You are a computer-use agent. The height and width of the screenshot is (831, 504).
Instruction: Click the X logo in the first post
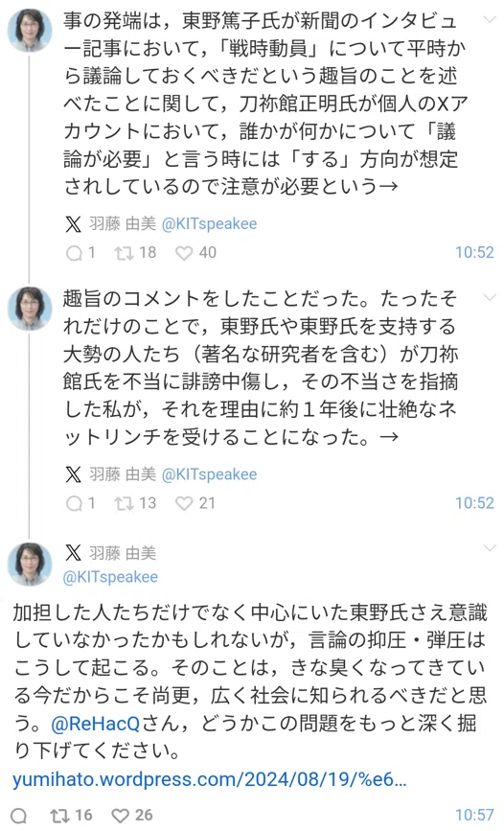[73, 224]
